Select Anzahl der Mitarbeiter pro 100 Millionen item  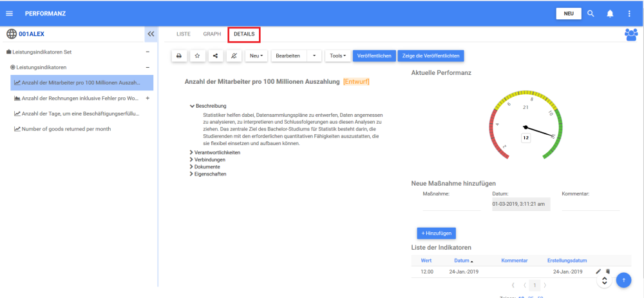[x=82, y=83]
